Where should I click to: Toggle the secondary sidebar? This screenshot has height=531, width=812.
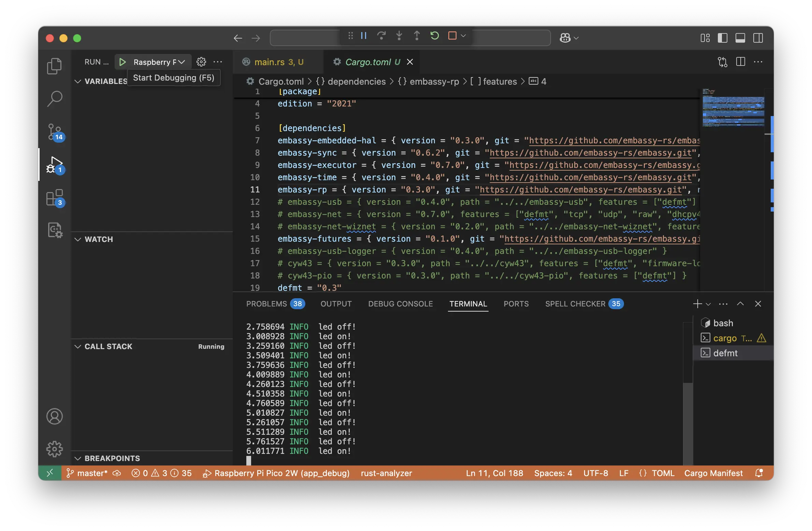tap(758, 38)
